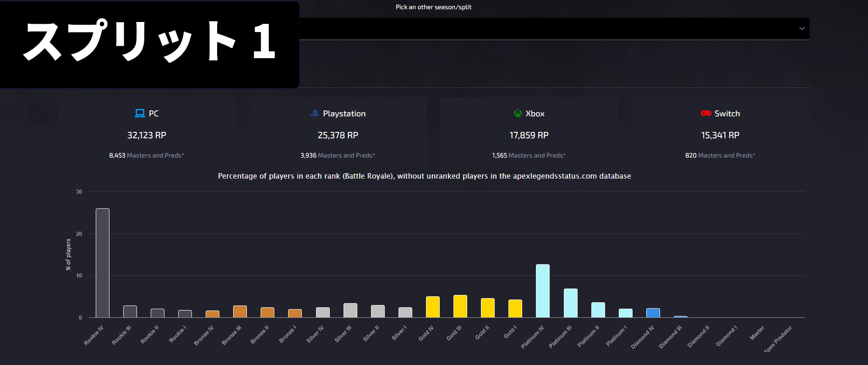Click the Platinum IV bar
868x365 pixels.
click(x=543, y=291)
